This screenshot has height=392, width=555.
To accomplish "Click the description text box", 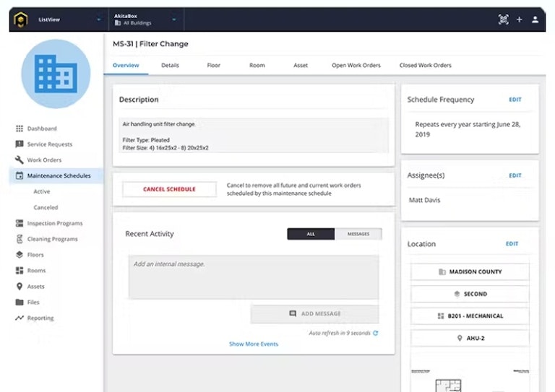I will pyautogui.click(x=254, y=136).
